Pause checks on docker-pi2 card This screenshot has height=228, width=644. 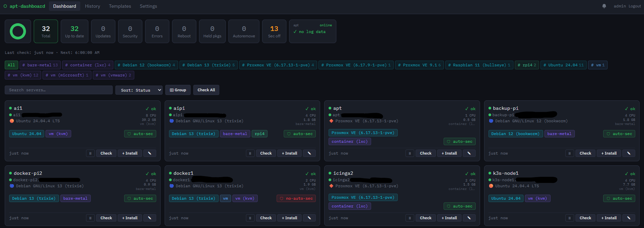click(x=90, y=218)
